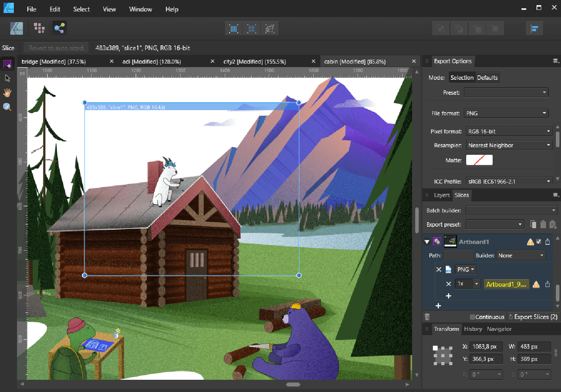The height and width of the screenshot is (392, 561).
Task: Switch to the Pixel Persona icon
Action: pos(39,28)
